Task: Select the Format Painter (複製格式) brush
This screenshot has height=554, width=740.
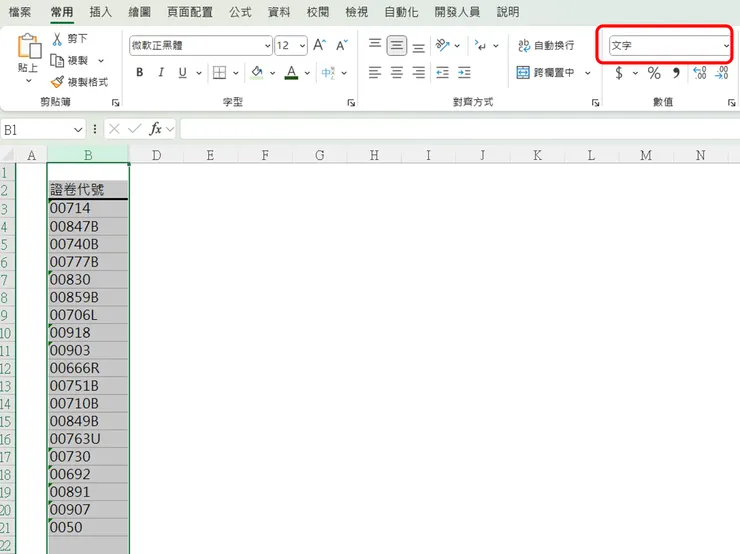Action: [57, 82]
